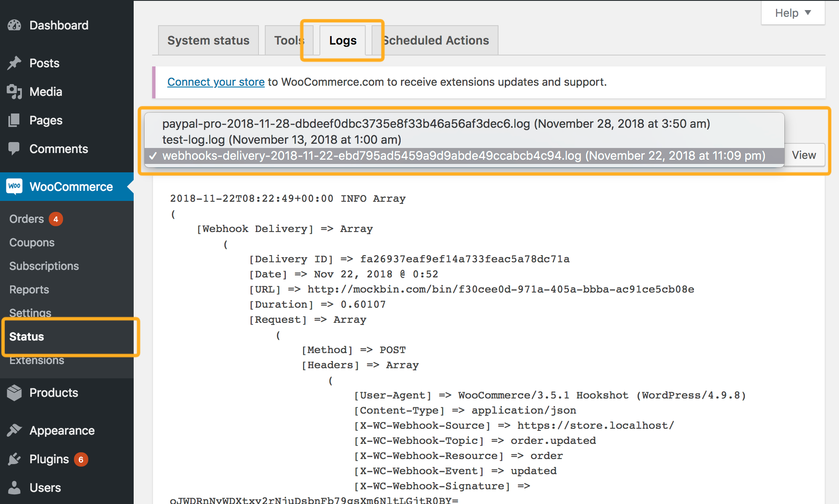Image resolution: width=839 pixels, height=504 pixels.
Task: Click the Dashboard gauge icon
Action: point(14,25)
